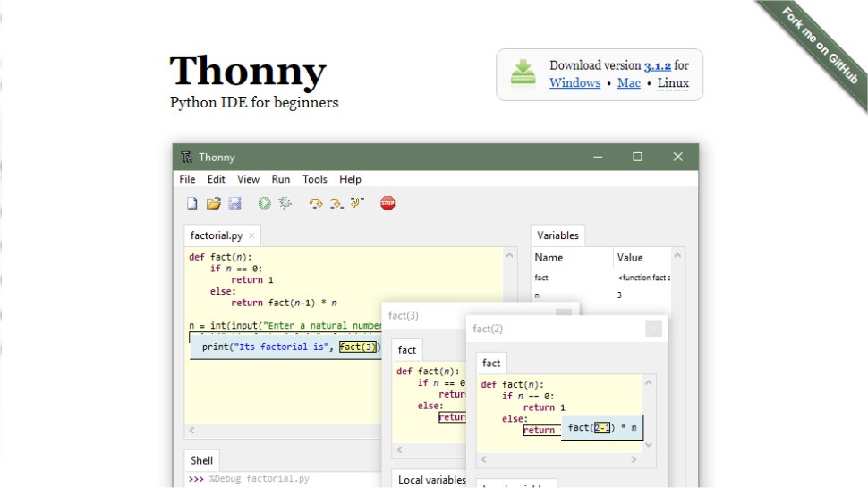
Task: Select Local variables tab in fact(3) window
Action: (x=432, y=480)
